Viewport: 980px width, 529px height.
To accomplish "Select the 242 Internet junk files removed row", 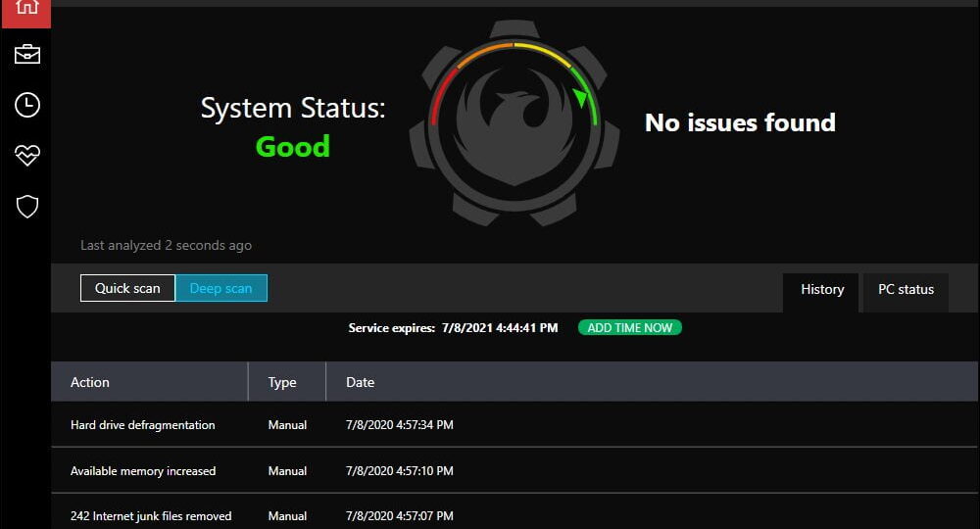I will 514,513.
